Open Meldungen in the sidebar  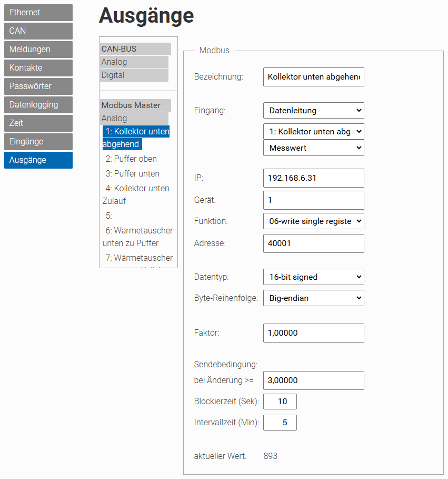tap(38, 50)
